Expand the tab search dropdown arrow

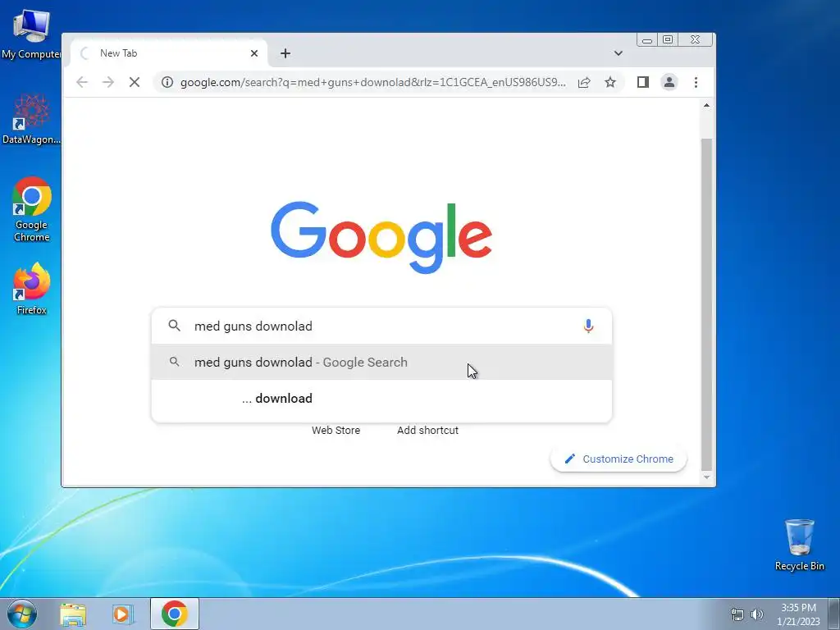[x=619, y=53]
